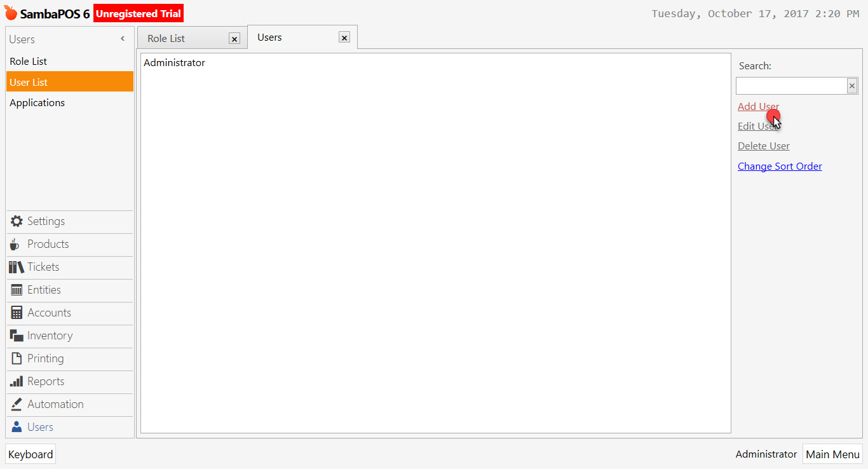Click the Users person icon at bottom
Image resolution: width=868 pixels, height=469 pixels.
(17, 427)
